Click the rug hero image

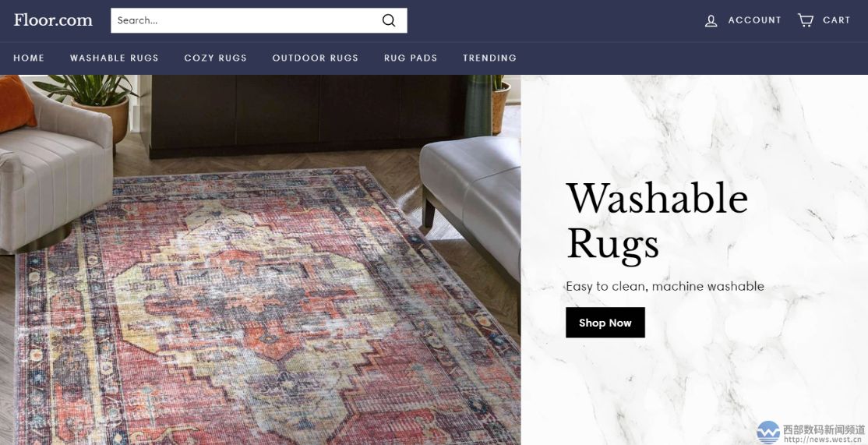click(x=260, y=260)
